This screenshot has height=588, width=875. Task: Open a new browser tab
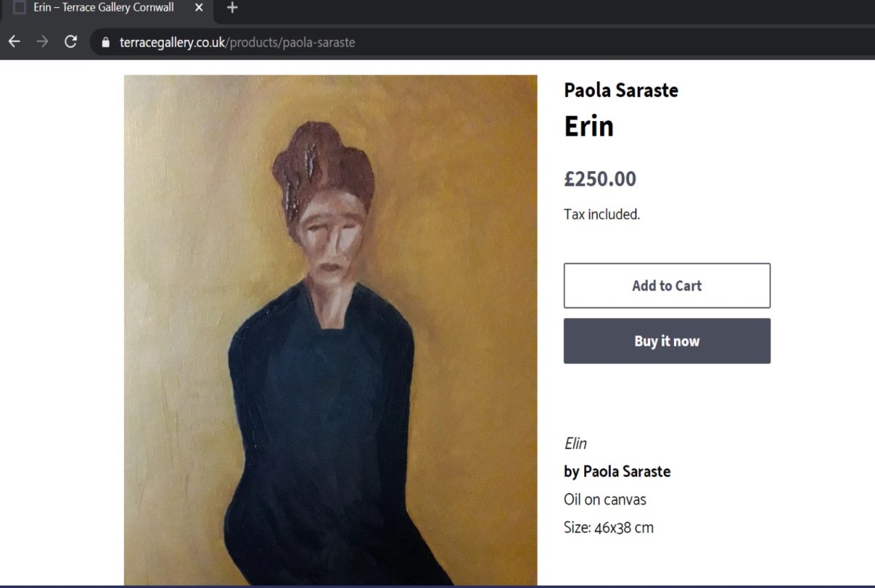click(x=232, y=9)
